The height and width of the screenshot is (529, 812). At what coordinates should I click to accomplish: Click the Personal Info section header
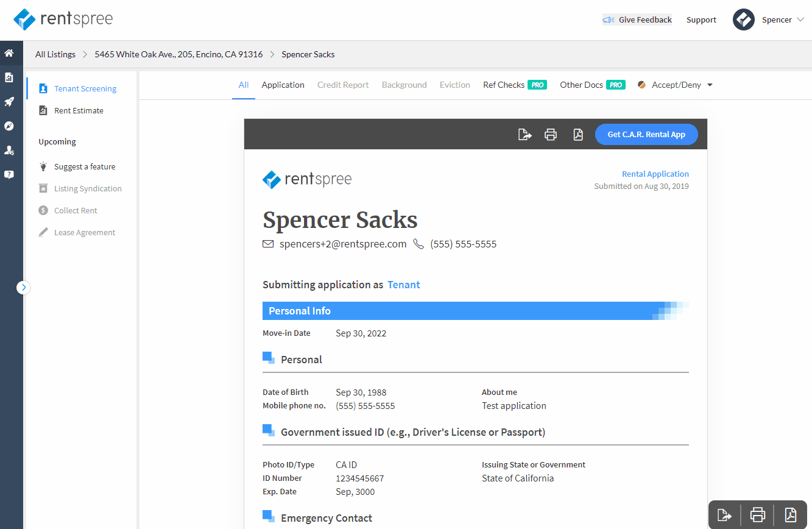[x=476, y=311]
